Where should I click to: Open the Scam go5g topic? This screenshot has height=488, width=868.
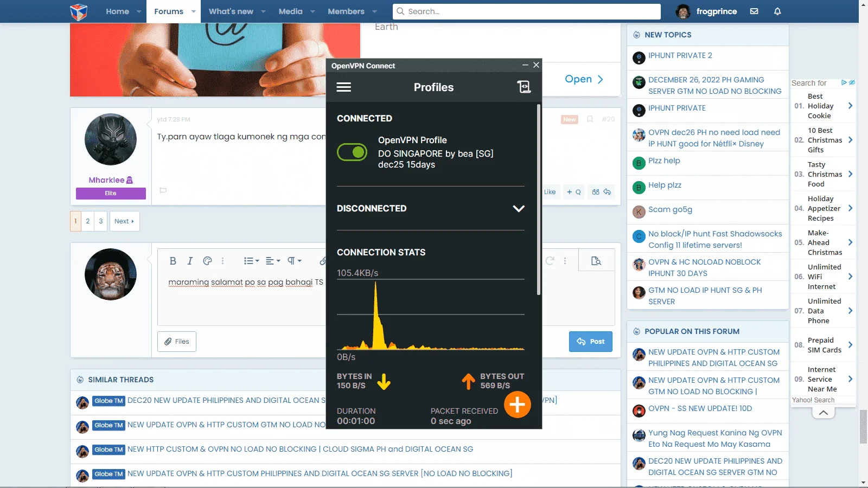[670, 209]
